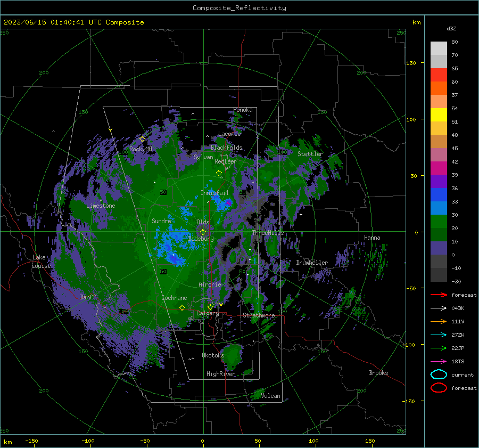This screenshot has width=479, height=448.
Task: Click the yellow diamond marker near RedDeer
Action: coord(219,173)
